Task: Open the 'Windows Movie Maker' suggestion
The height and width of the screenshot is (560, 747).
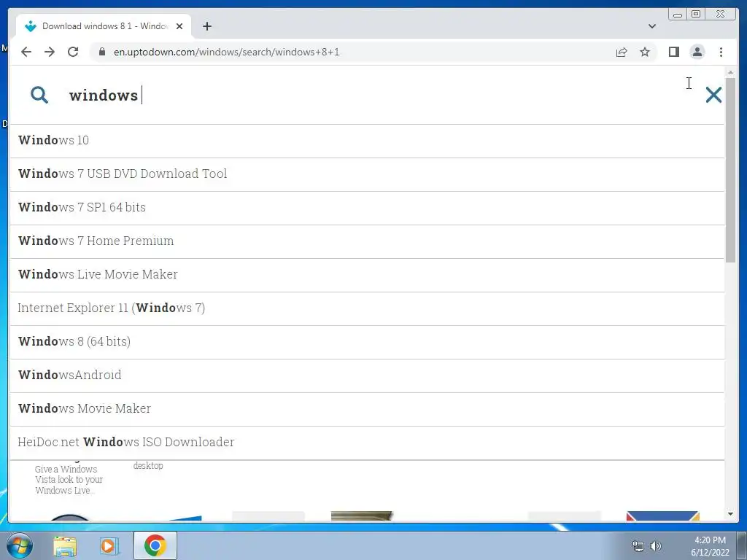Action: coord(367,409)
